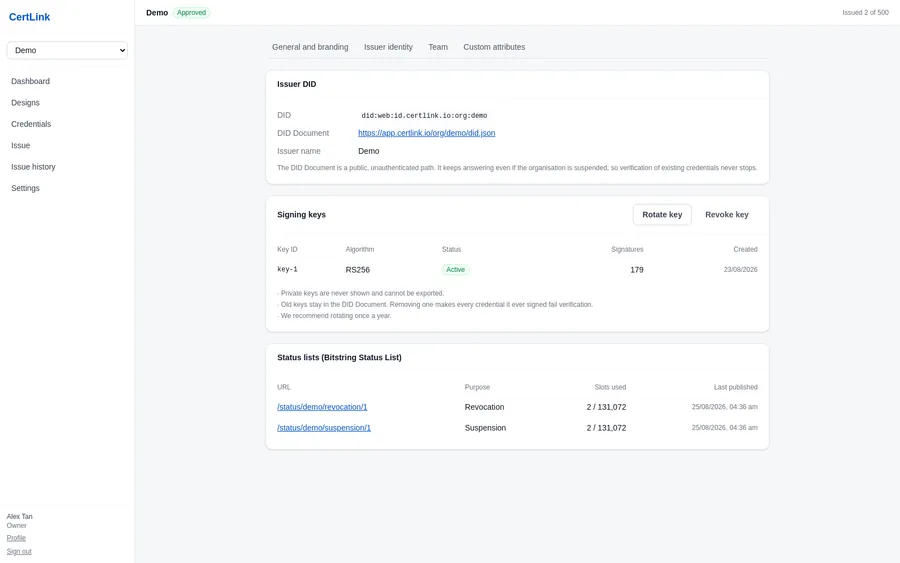Open the Demo organisation dropdown
This screenshot has height=563, width=900.
(67, 51)
